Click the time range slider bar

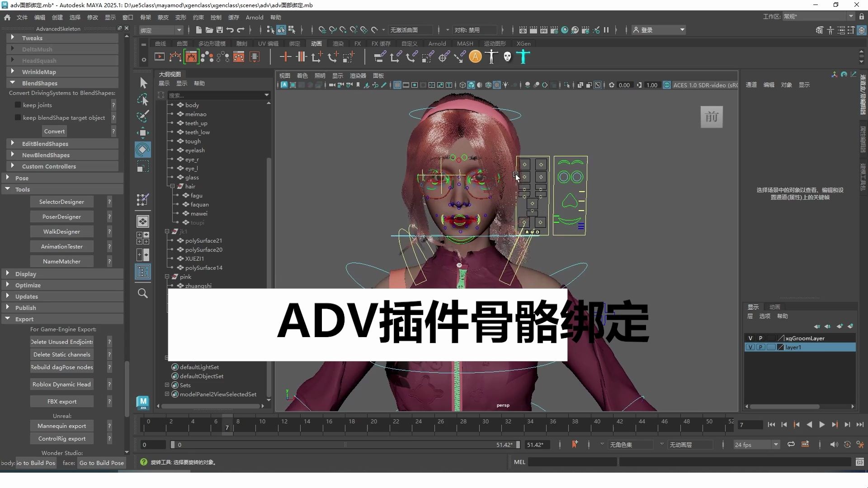pos(345,445)
